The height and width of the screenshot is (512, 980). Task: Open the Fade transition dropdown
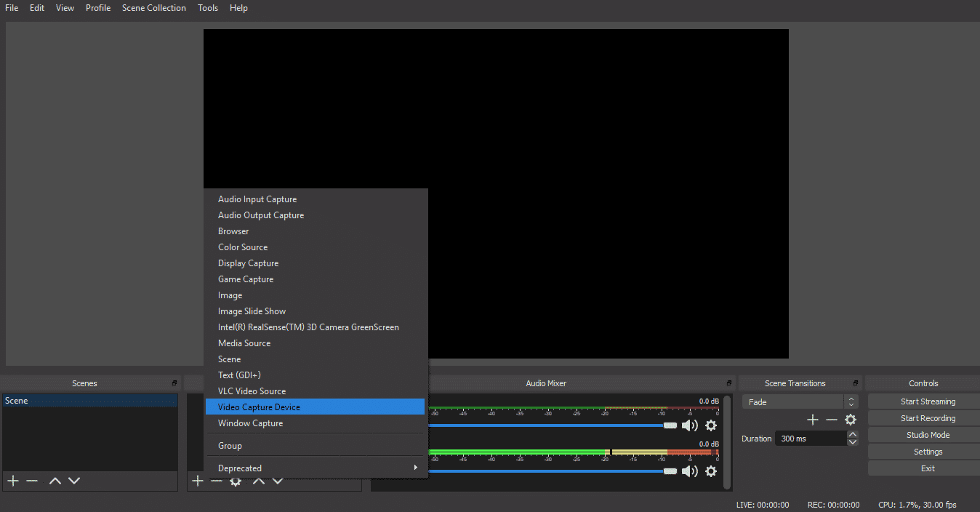tap(800, 401)
